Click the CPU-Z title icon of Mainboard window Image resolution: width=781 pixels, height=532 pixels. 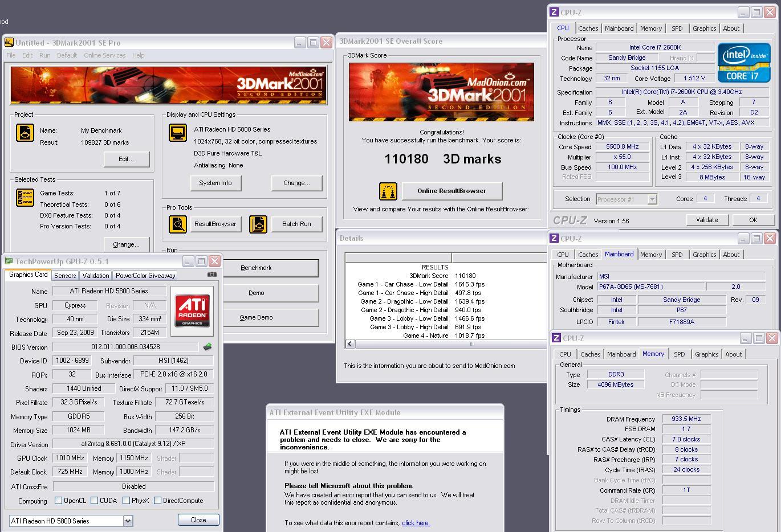[554, 239]
